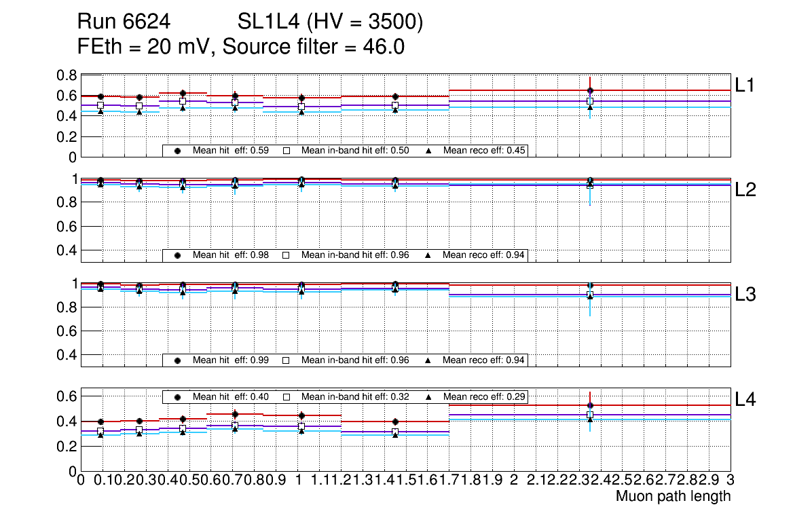Click the rightmost red data point in L1 plot

pyautogui.click(x=590, y=90)
